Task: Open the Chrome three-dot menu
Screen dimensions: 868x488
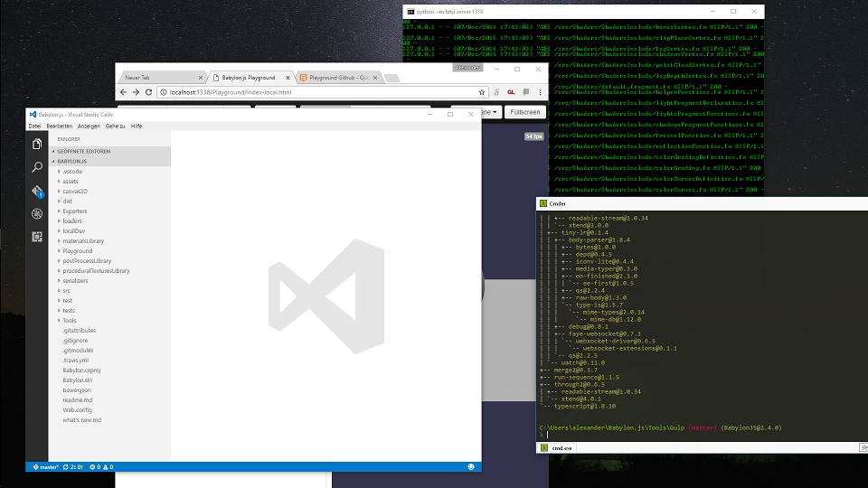Action: [535, 92]
